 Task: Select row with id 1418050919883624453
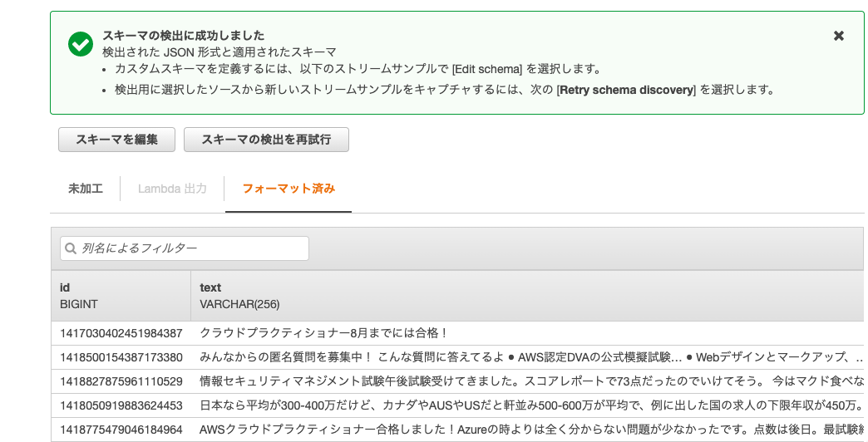tap(458, 405)
